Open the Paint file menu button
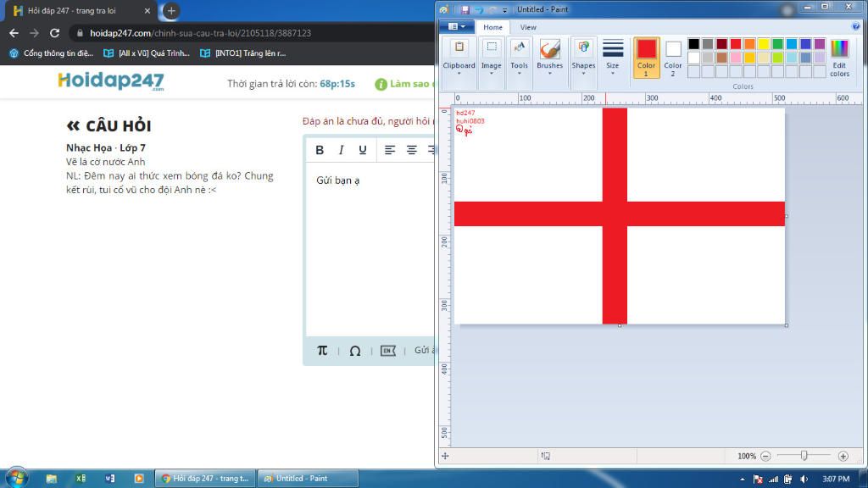868x488 pixels. point(456,26)
